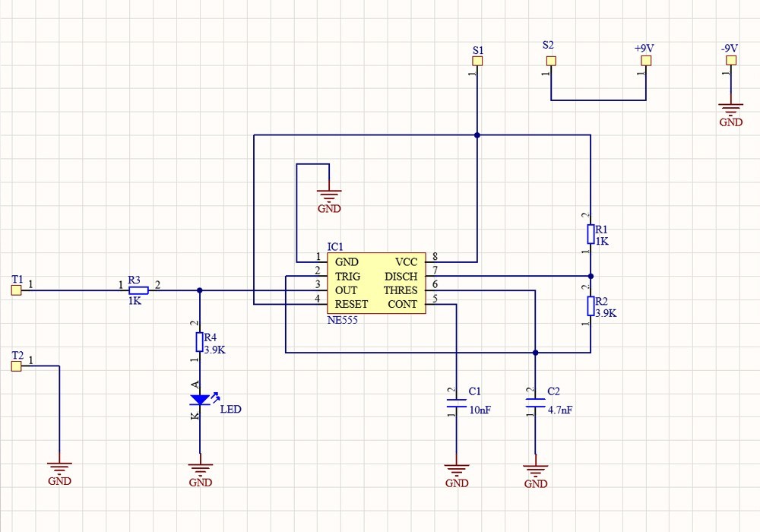
Task: Select the T1 terminal pad
Action: [x=15, y=289]
